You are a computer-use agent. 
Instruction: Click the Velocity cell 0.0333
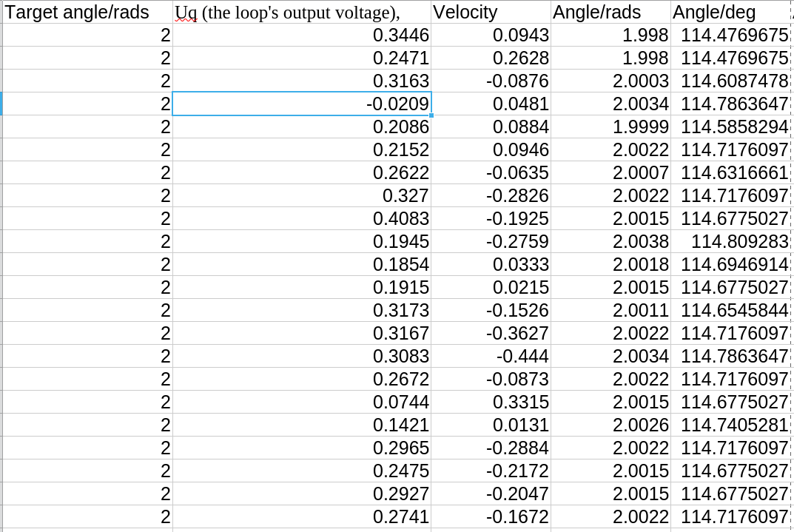click(491, 264)
